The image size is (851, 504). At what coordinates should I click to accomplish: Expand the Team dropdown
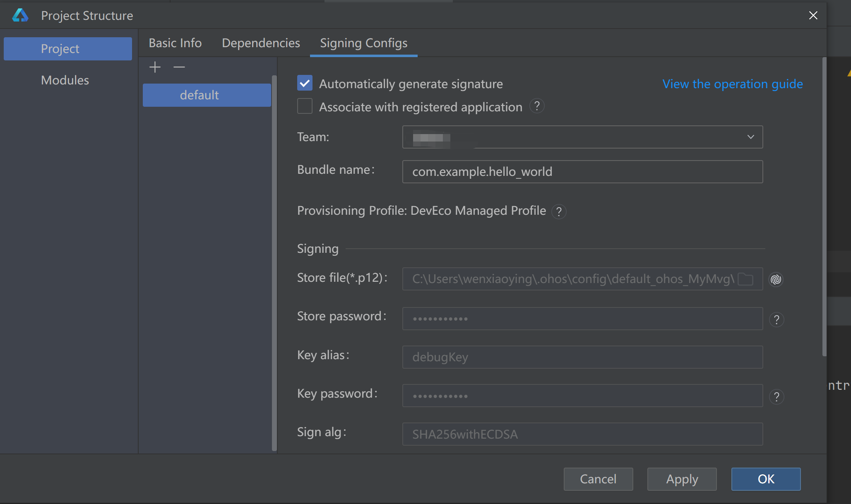pos(750,137)
